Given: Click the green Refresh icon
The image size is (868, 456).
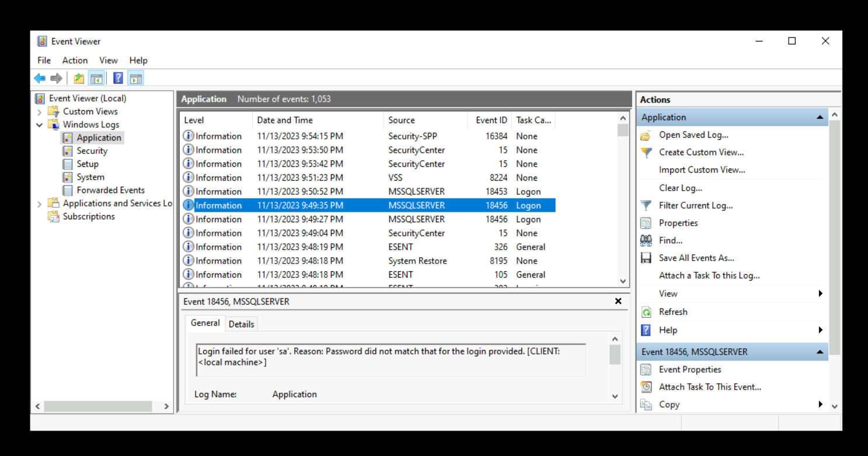Looking at the screenshot, I should pyautogui.click(x=646, y=312).
